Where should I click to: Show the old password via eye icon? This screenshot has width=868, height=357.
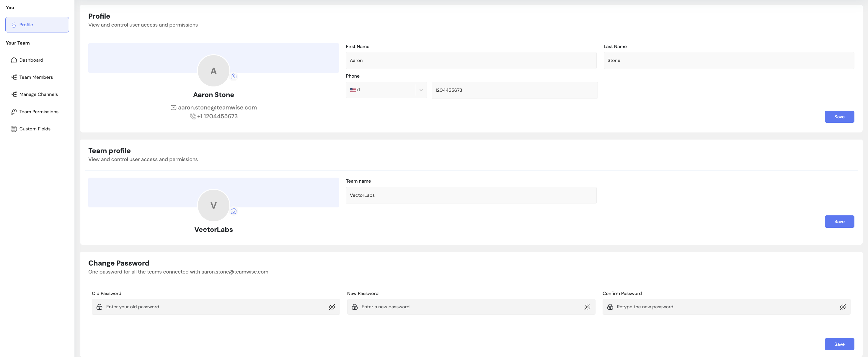332,307
